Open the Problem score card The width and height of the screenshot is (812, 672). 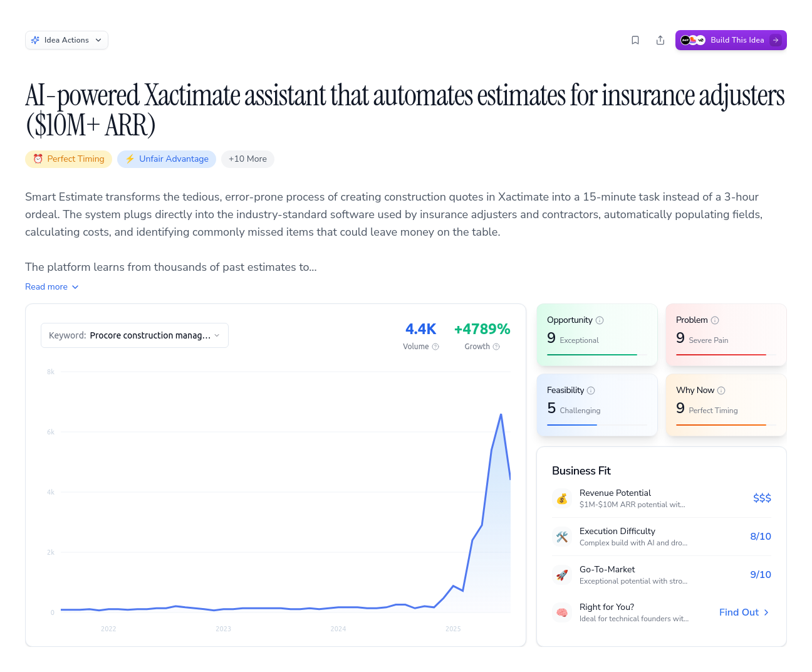pos(726,335)
